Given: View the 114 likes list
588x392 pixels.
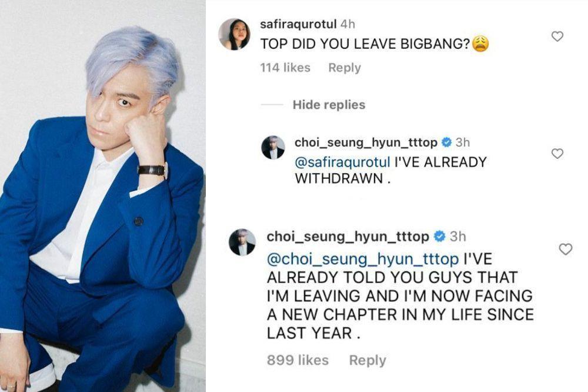Looking at the screenshot, I should (285, 68).
